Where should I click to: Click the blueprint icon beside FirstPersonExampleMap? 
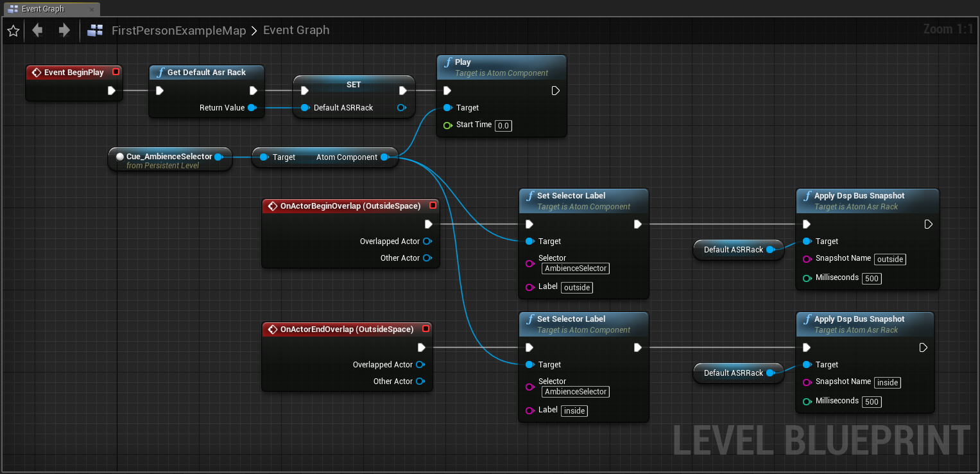pyautogui.click(x=96, y=30)
